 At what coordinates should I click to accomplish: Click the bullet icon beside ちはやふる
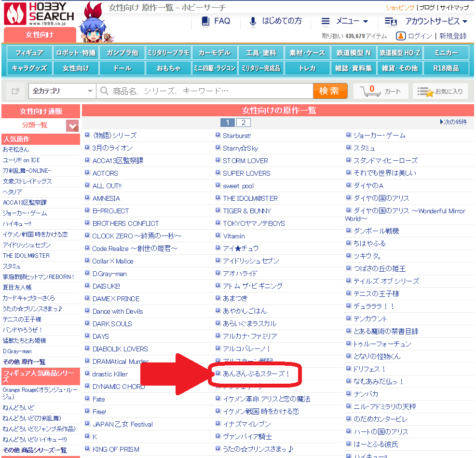[x=349, y=243]
